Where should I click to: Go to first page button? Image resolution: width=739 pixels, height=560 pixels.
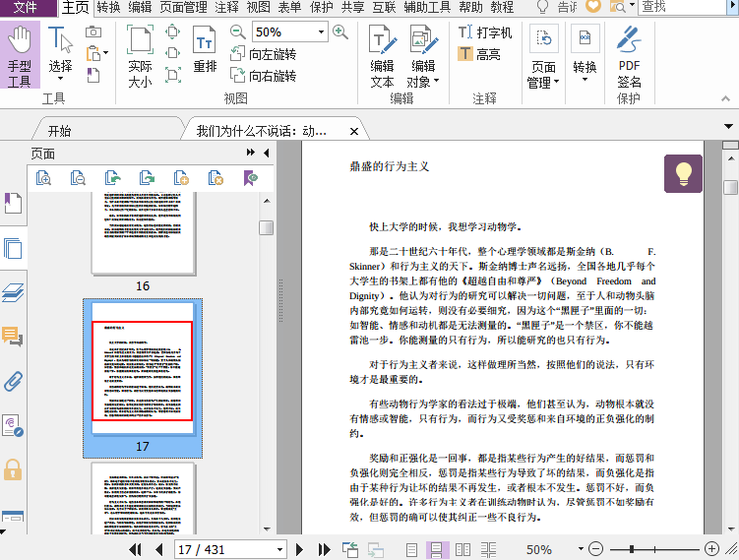coord(135,549)
